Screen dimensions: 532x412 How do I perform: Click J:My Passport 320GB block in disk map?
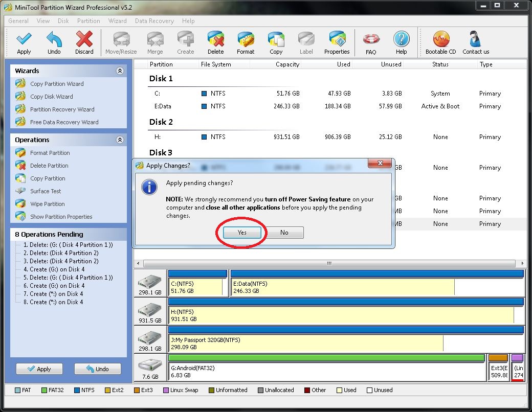pyautogui.click(x=346, y=340)
